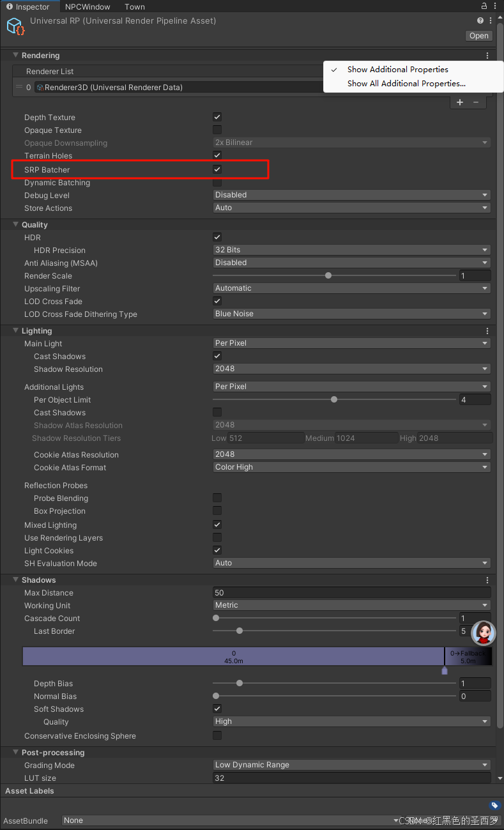Open LOD Cross Fade Dithering Type dropdown
504x830 pixels.
(x=352, y=314)
